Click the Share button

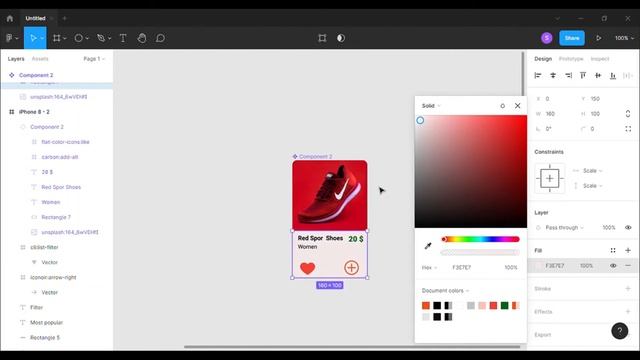point(572,38)
